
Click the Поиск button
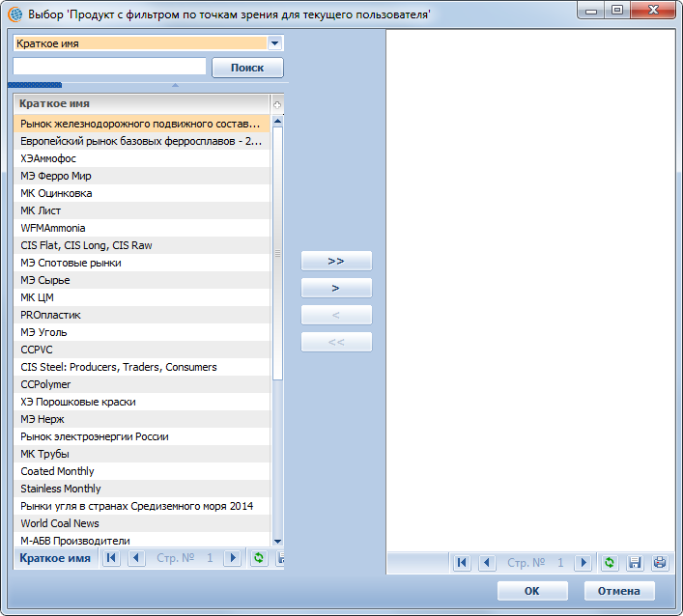(247, 68)
